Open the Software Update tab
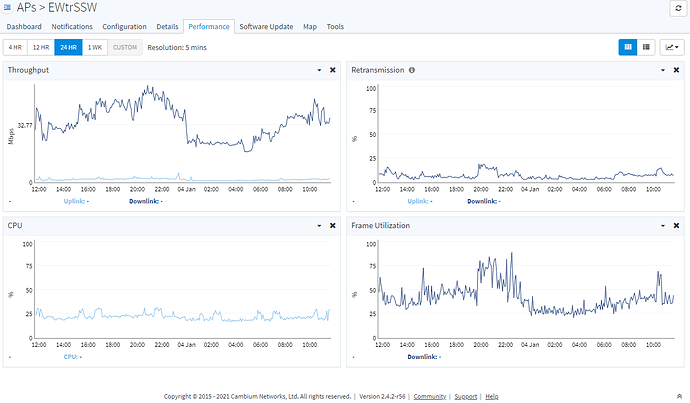 click(x=266, y=26)
